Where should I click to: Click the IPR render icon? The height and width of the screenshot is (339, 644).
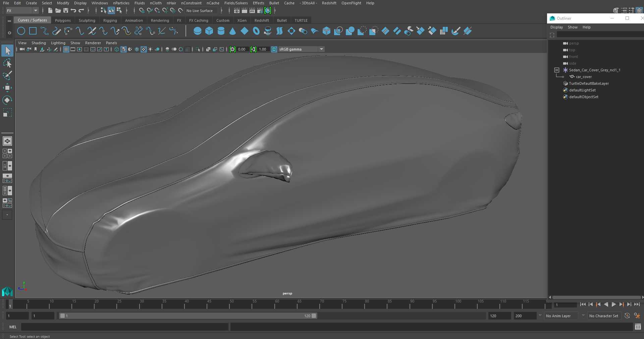[252, 11]
